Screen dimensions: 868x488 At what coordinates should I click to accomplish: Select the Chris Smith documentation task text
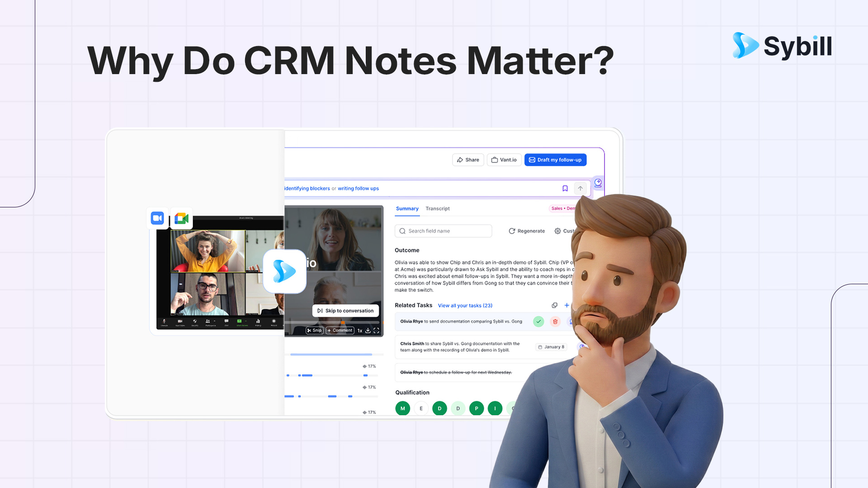[460, 347]
